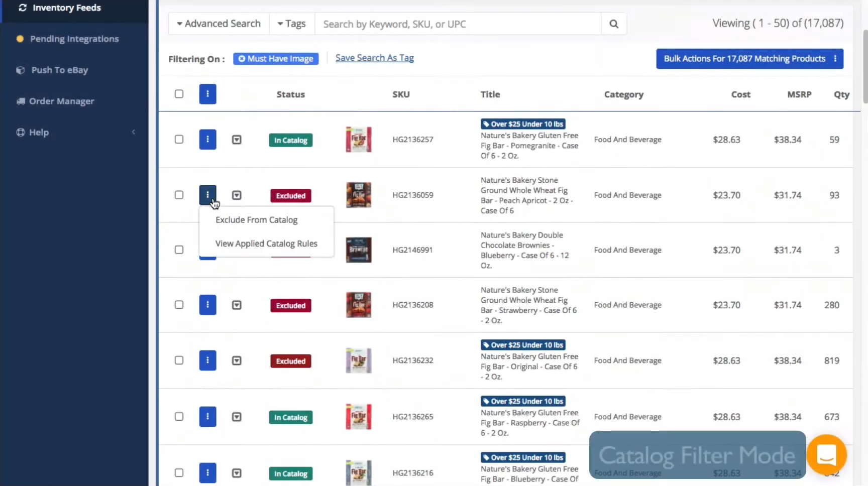Image resolution: width=868 pixels, height=486 pixels.
Task: Open the header row actions menu button
Action: coord(207,94)
